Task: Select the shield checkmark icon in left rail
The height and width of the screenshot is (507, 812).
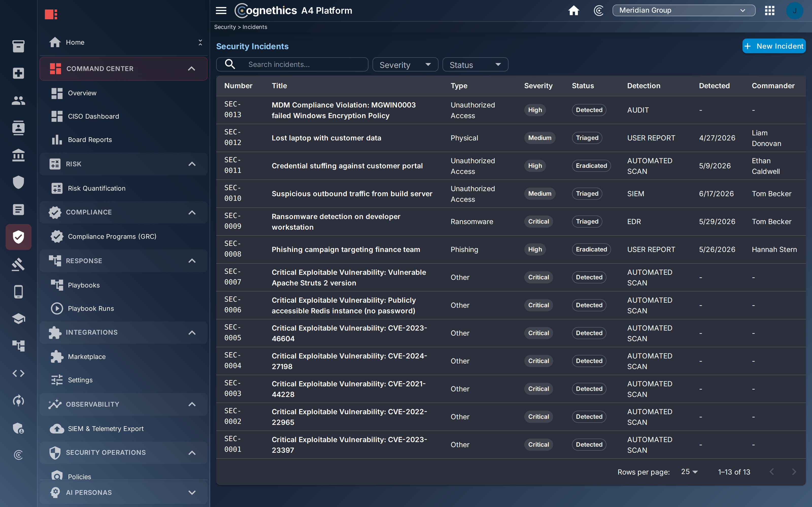Action: tap(19, 237)
